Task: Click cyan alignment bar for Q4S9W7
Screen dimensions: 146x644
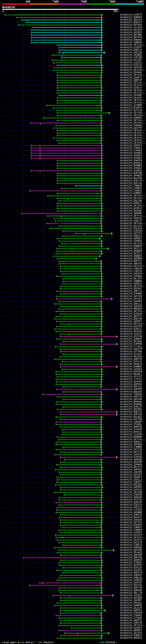Action: [81, 95]
